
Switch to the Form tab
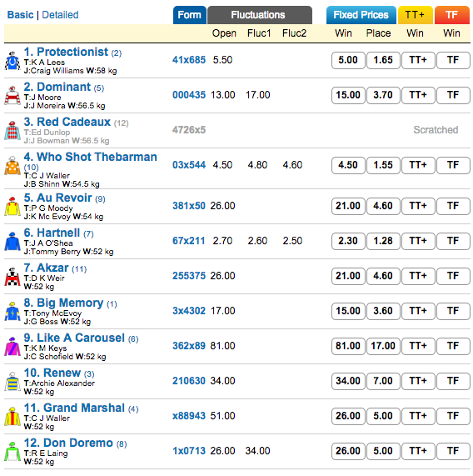(x=190, y=15)
